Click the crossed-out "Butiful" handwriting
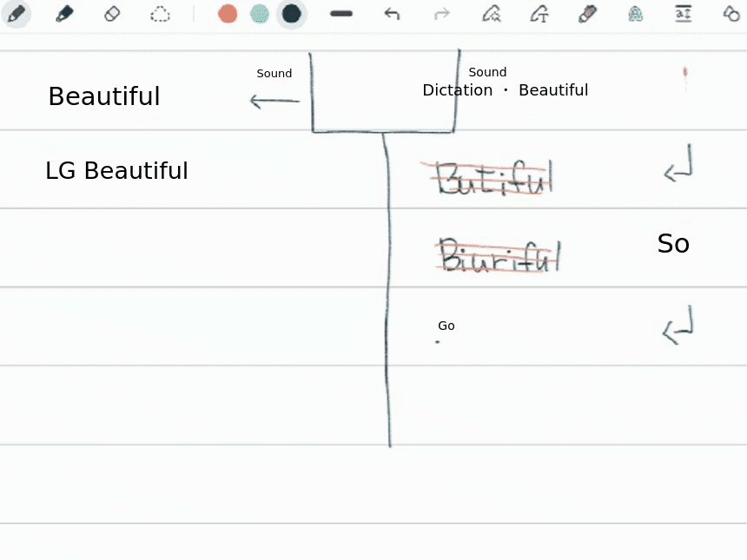This screenshot has height=560, width=747. [x=492, y=178]
